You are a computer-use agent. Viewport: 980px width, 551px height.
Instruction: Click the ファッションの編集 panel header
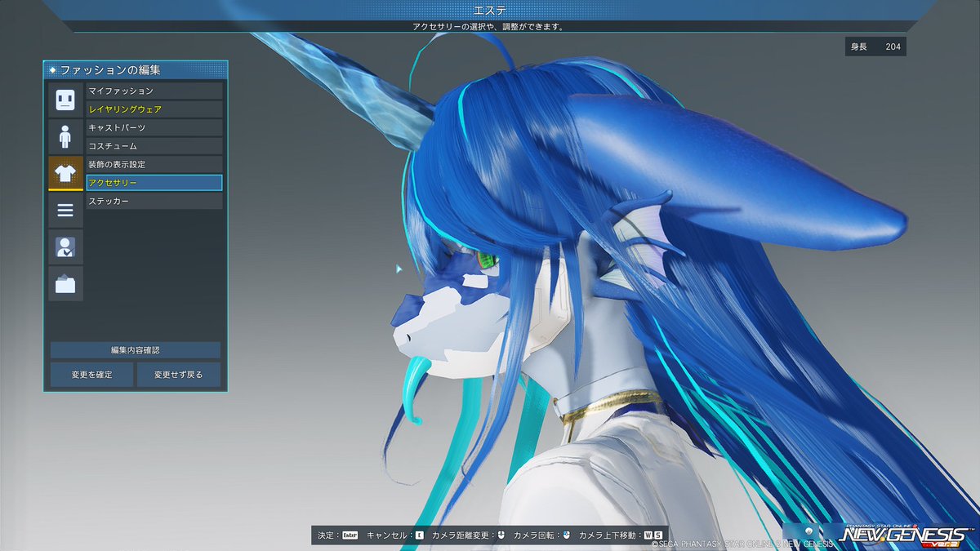[x=136, y=70]
